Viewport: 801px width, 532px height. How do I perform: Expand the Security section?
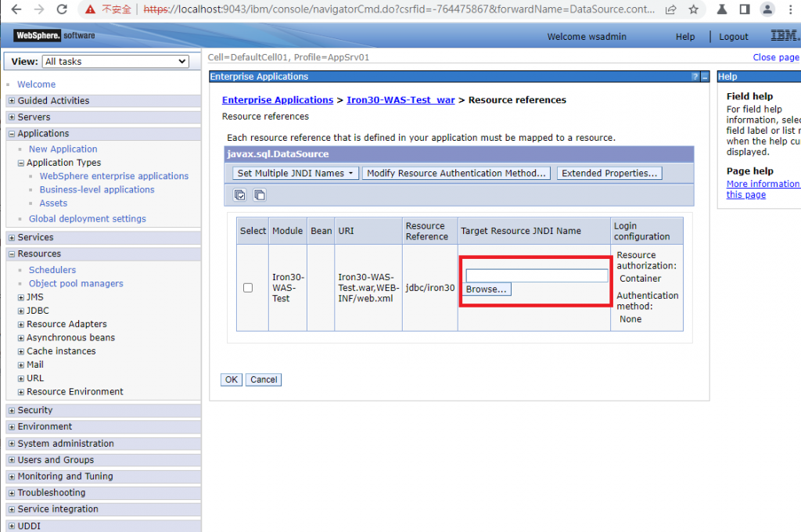(x=12, y=411)
